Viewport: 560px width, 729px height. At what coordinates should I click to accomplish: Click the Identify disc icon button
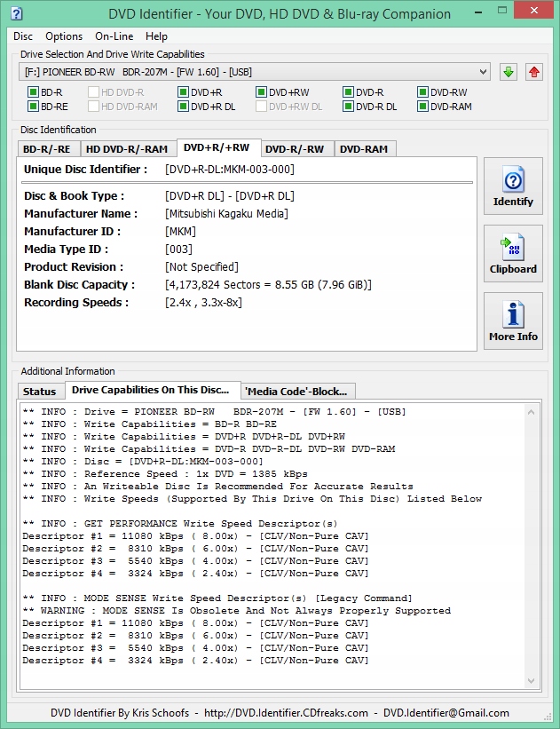(513, 187)
